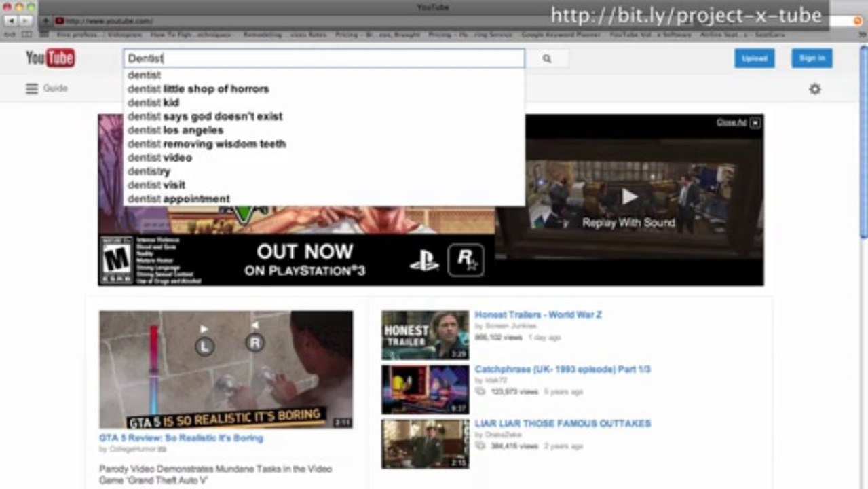Image resolution: width=868 pixels, height=489 pixels.
Task: Click 'Parody Video Demonstrates Mundane Tasks' description text
Action: click(x=216, y=475)
